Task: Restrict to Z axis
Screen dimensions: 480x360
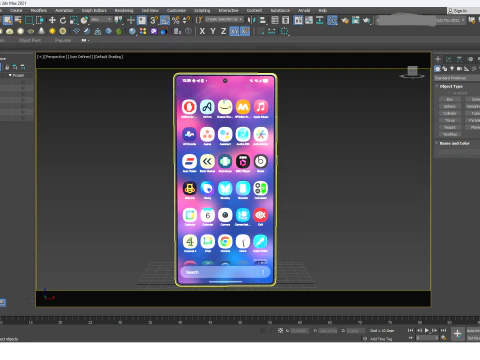Action: click(223, 31)
